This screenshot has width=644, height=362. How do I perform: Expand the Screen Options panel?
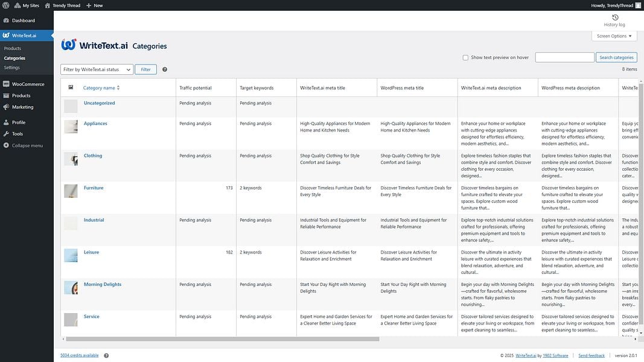[614, 36]
